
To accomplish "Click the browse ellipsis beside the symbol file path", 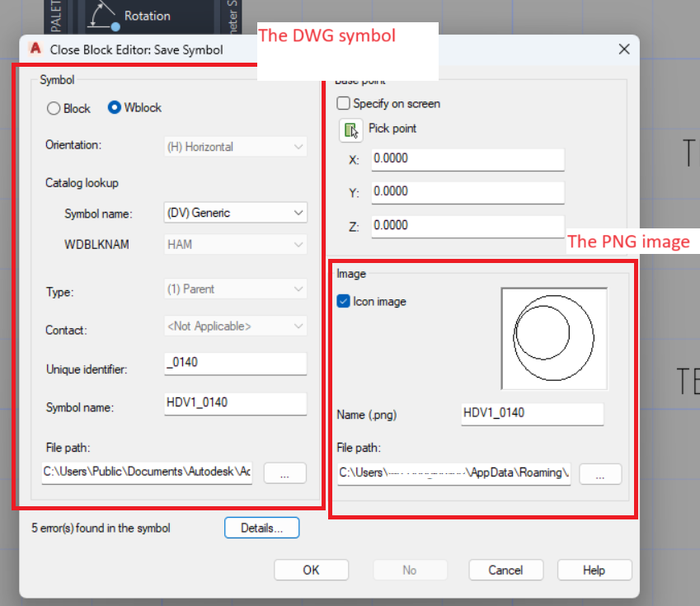I will click(284, 473).
